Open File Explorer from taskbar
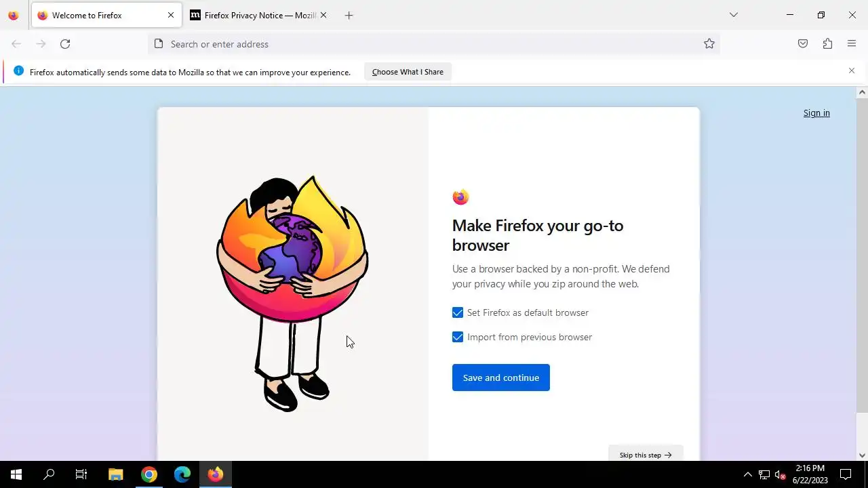The height and width of the screenshot is (488, 868). 116,474
